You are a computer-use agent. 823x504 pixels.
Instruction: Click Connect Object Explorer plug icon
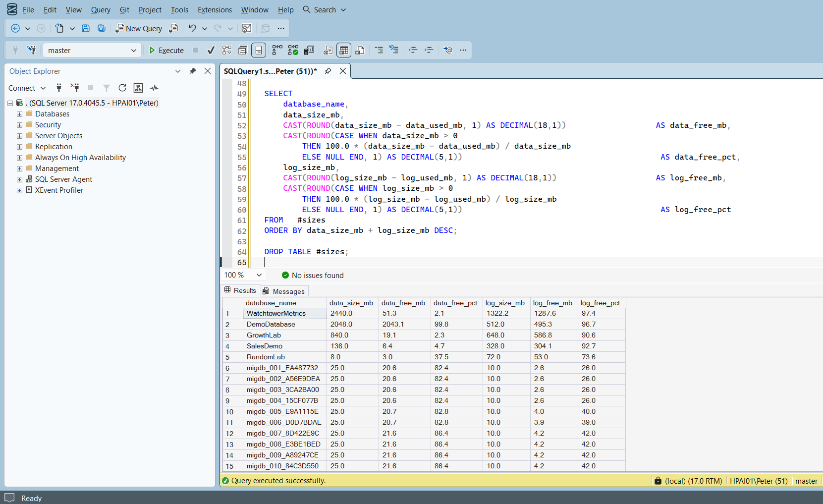click(59, 88)
